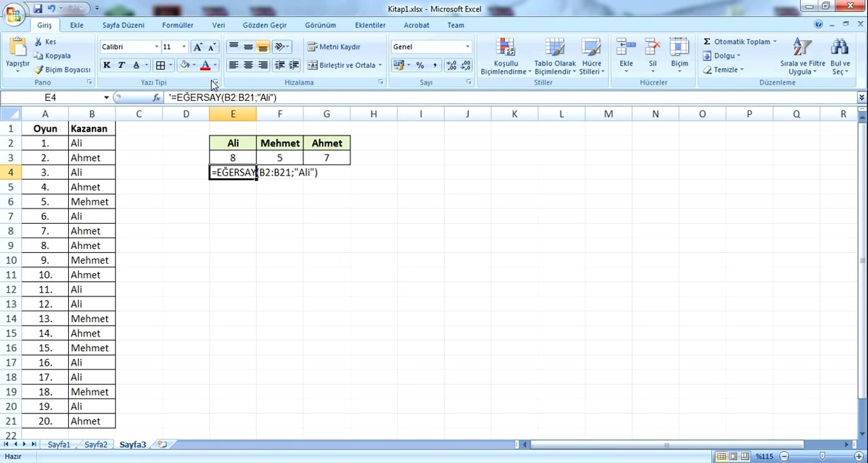Click the Sil delete cells button
The width and height of the screenshot is (868, 463).
(653, 56)
